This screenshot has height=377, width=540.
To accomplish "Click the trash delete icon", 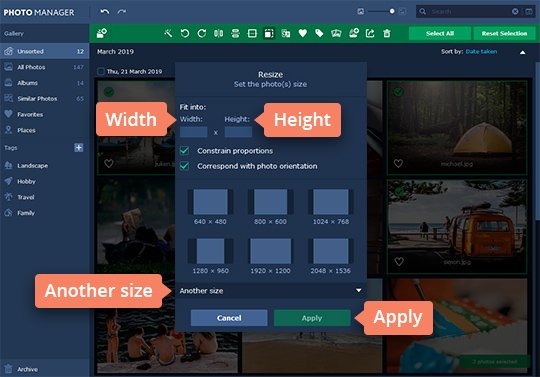I will [x=387, y=33].
